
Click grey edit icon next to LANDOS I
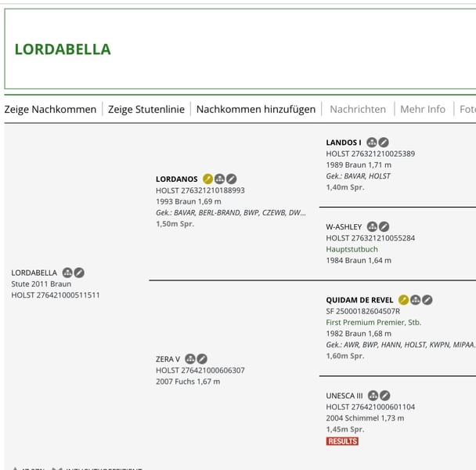pos(384,143)
